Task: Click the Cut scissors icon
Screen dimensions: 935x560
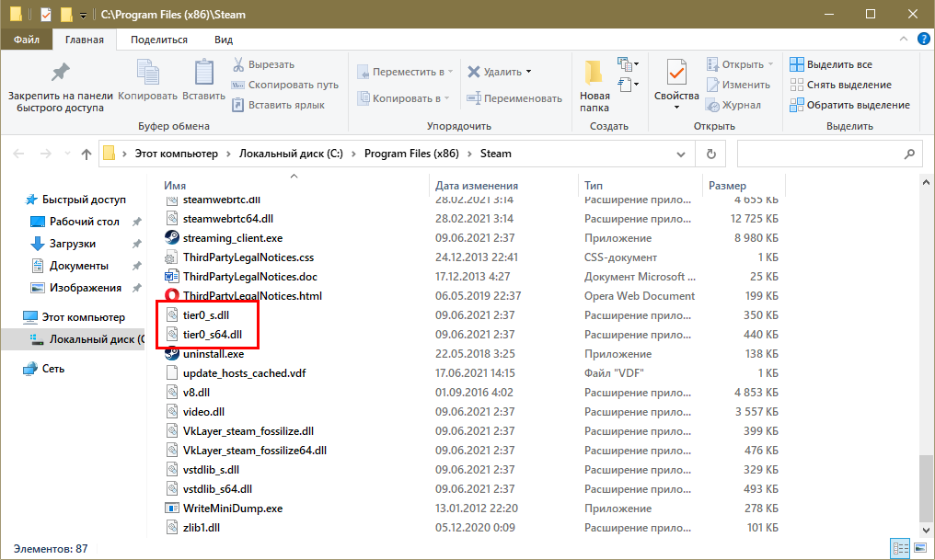Action: click(x=237, y=65)
